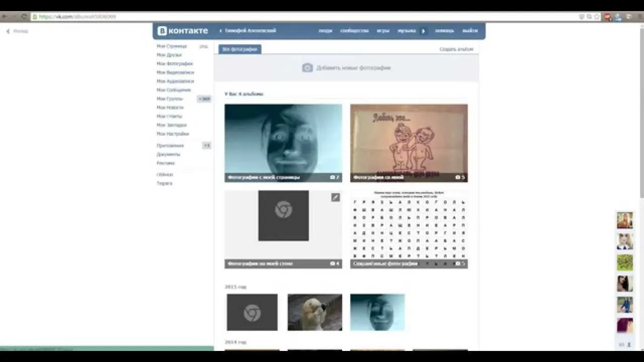Click the red extension icon in browser toolbar
This screenshot has width=644, height=362.
click(608, 17)
